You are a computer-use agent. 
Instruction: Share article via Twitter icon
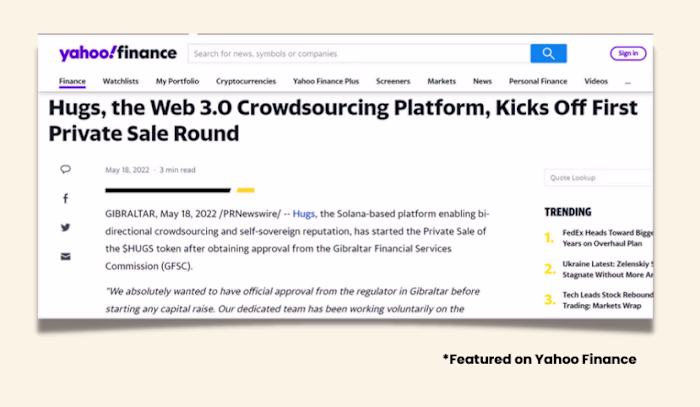coord(66,227)
